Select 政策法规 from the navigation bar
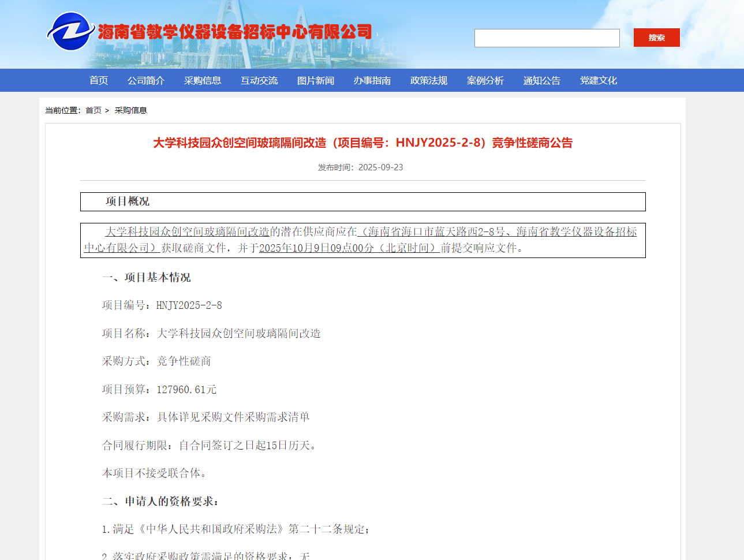The image size is (744, 560). [x=429, y=80]
